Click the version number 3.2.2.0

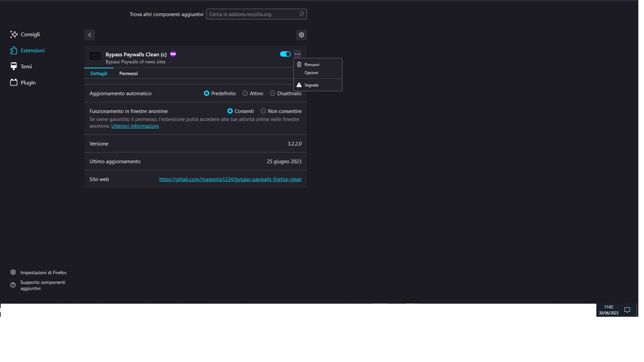[294, 144]
